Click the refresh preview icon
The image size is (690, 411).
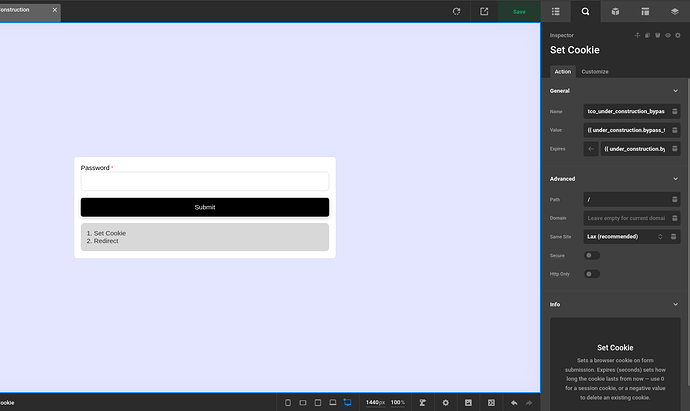[x=456, y=11]
